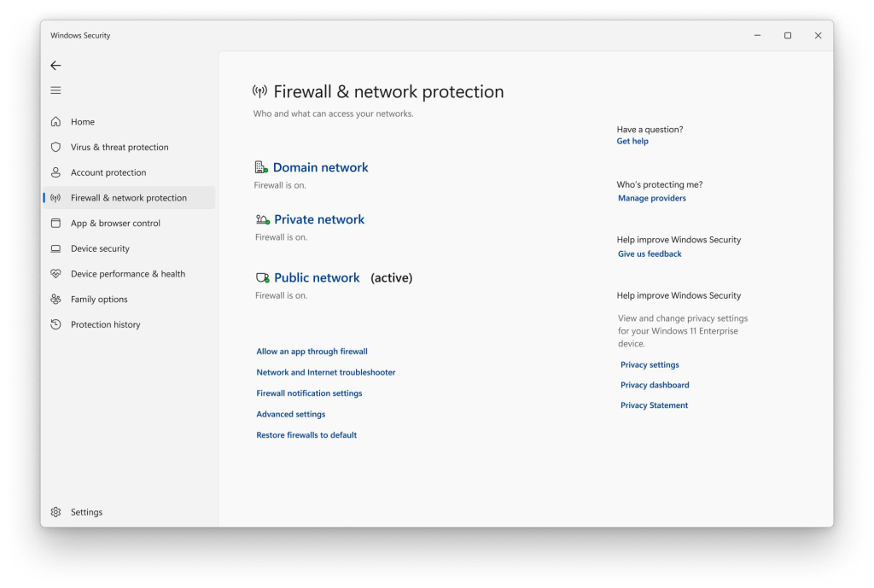Click the back arrow icon

click(55, 66)
